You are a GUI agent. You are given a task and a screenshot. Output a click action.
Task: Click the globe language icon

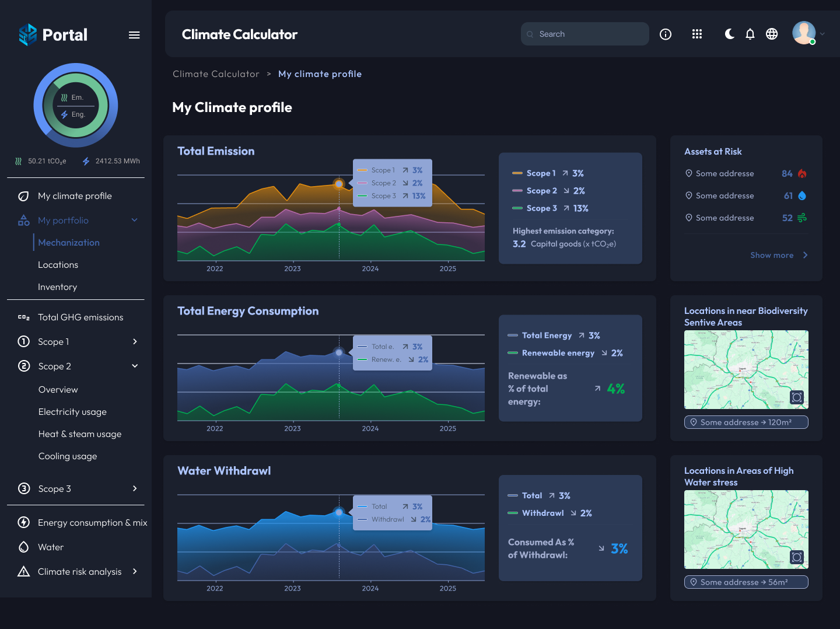click(x=772, y=34)
